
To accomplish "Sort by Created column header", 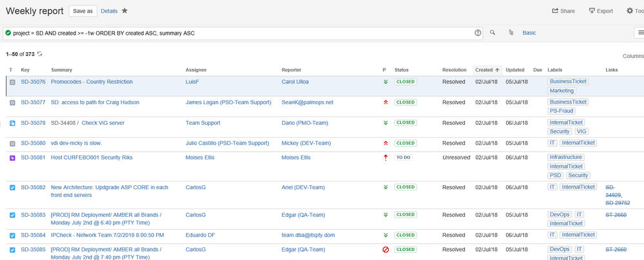I will pyautogui.click(x=487, y=70).
